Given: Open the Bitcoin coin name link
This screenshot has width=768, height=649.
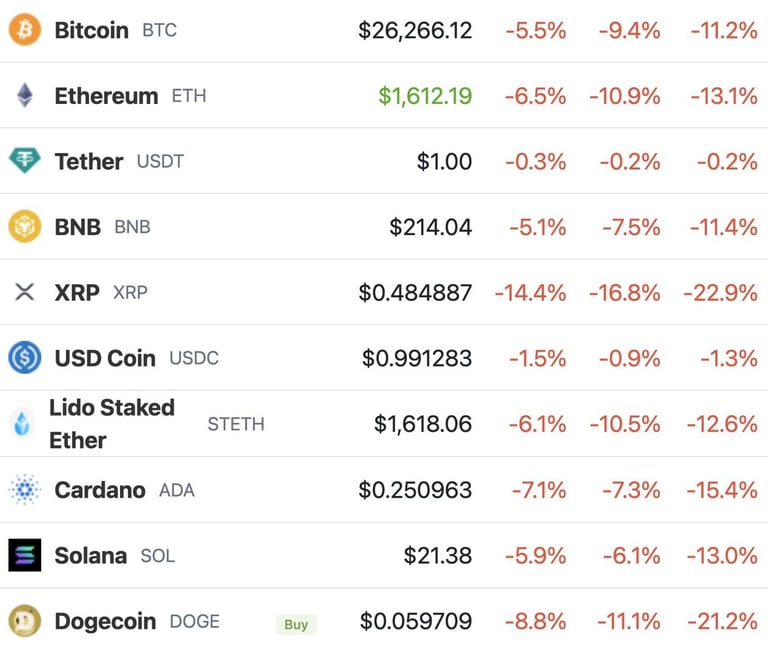Looking at the screenshot, I should pos(91,30).
